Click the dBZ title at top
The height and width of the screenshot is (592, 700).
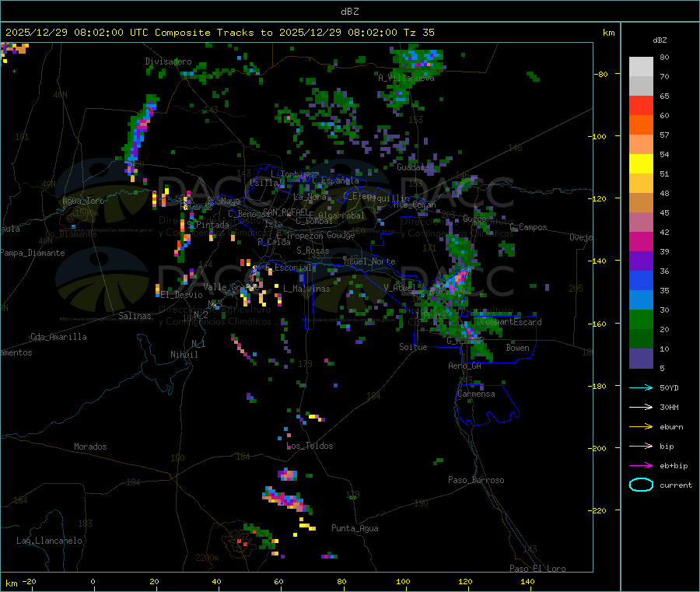[x=349, y=12]
